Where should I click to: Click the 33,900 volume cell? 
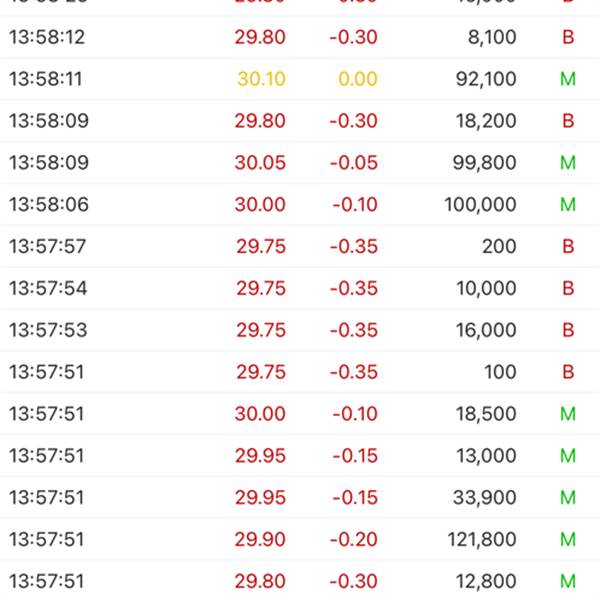click(484, 498)
